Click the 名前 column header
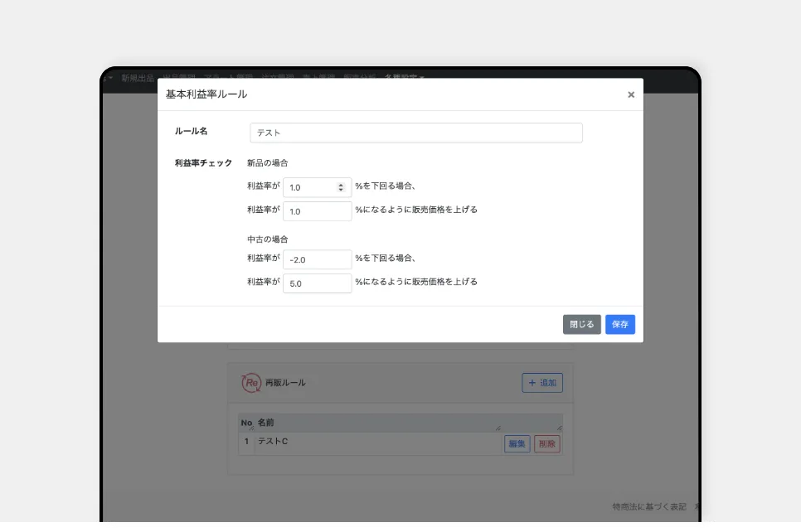 (266, 423)
